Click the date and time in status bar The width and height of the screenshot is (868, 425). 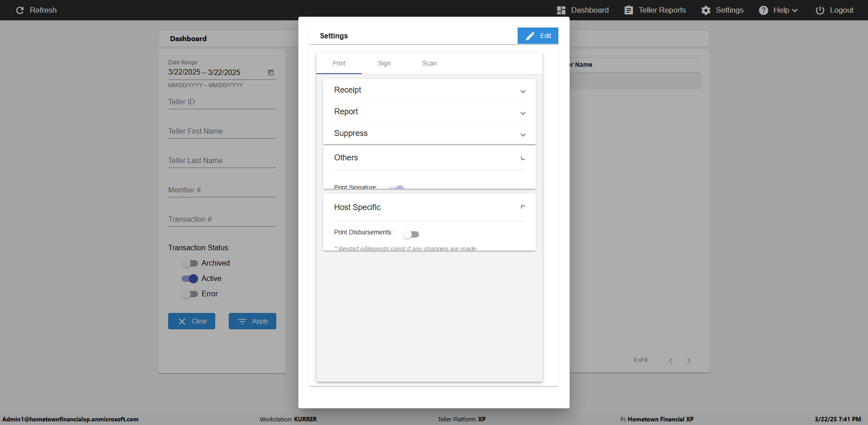[838, 419]
